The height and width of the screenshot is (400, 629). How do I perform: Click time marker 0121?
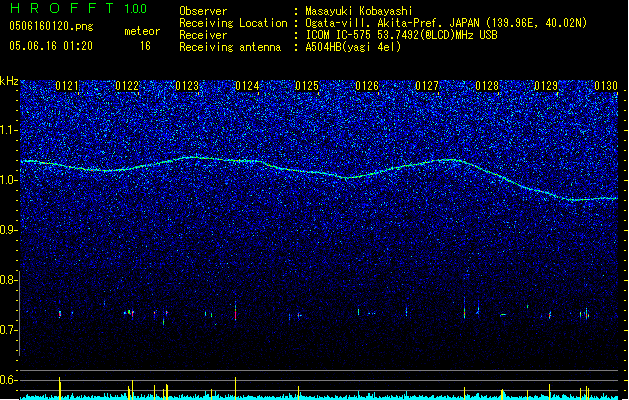click(67, 86)
